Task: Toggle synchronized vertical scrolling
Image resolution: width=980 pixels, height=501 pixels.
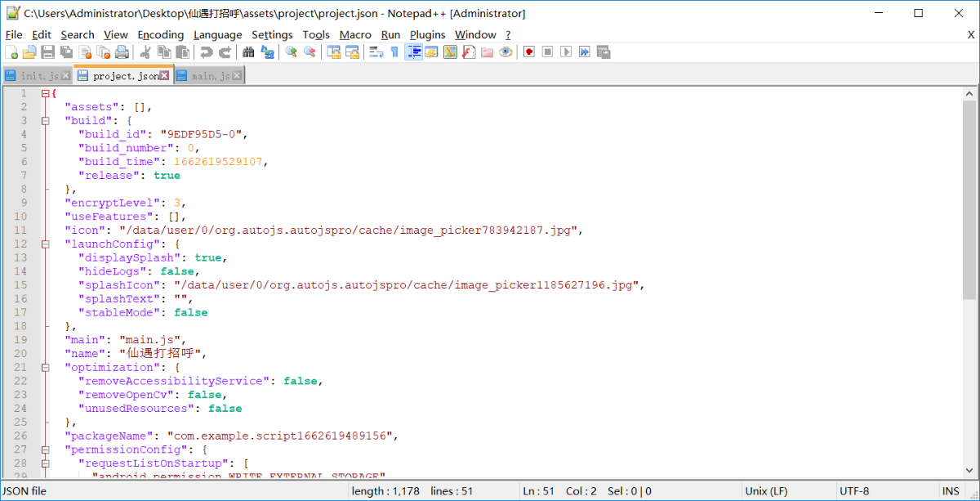Action: click(333, 52)
